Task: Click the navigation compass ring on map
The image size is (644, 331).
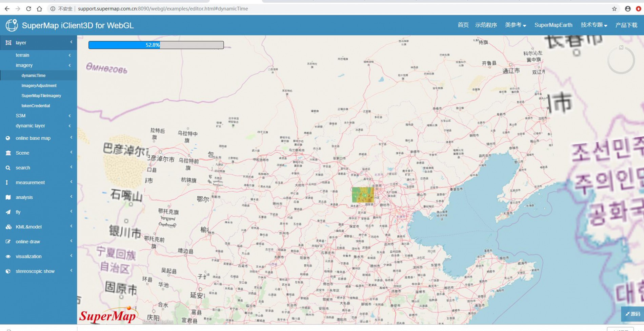Action: coord(621,60)
